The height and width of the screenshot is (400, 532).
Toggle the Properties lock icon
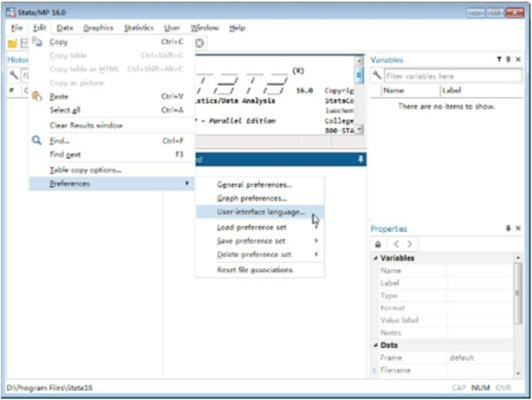point(378,244)
